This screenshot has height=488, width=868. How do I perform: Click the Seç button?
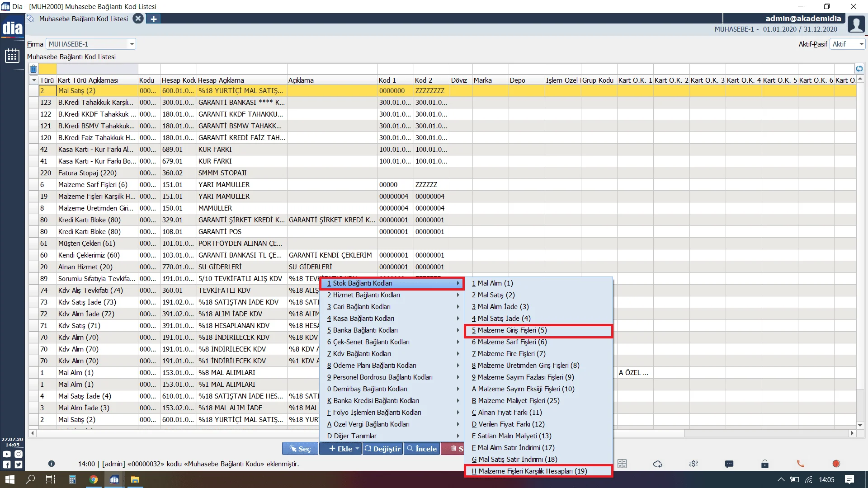click(x=300, y=449)
